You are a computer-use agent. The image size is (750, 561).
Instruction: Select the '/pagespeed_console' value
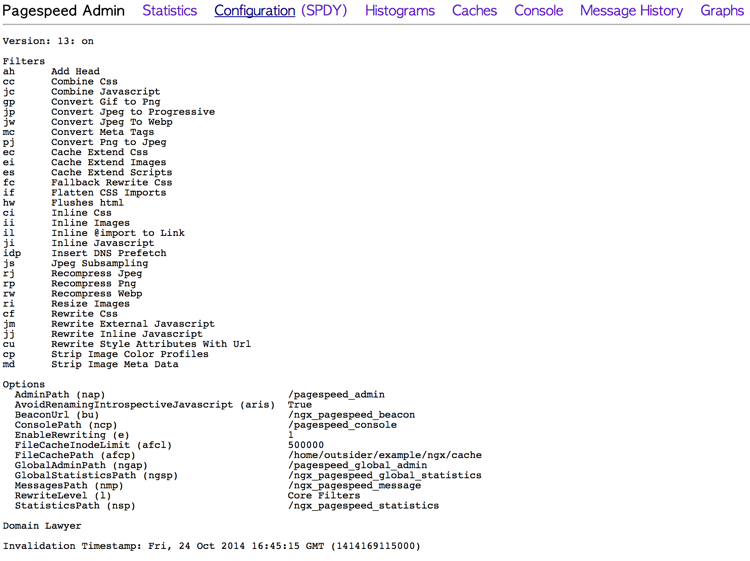[342, 425]
